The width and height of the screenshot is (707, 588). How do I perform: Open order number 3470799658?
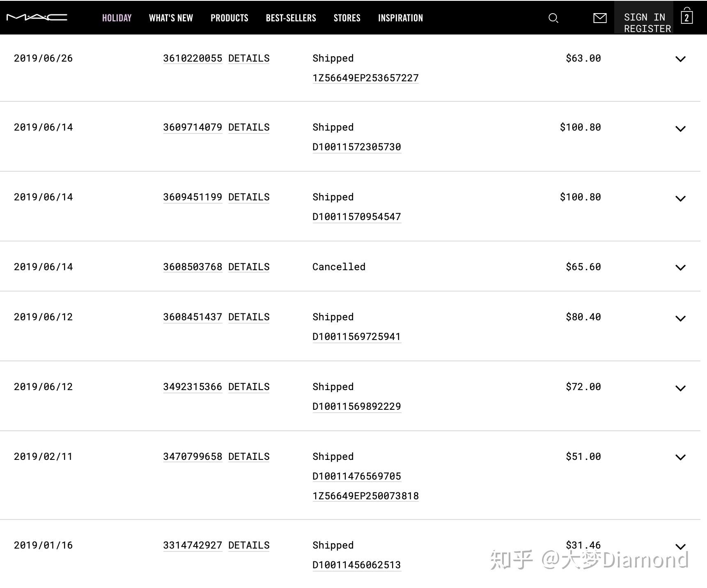click(x=193, y=457)
